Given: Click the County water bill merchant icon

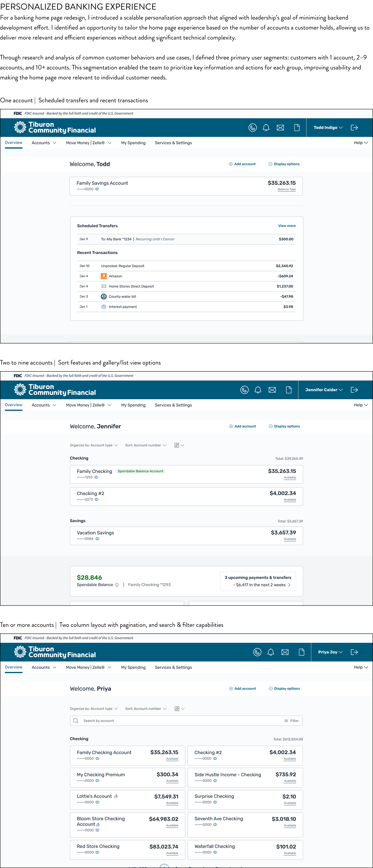Looking at the screenshot, I should point(104,297).
